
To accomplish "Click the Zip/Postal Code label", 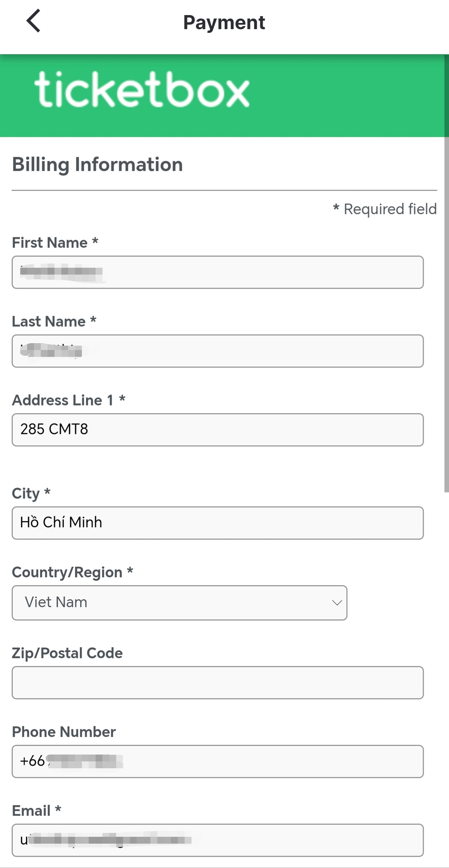I will [x=67, y=653].
